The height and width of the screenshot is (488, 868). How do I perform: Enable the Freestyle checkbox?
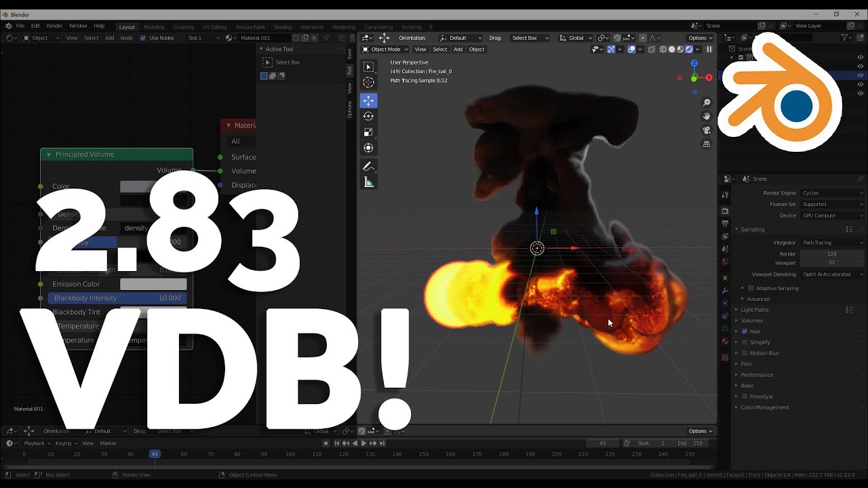(x=745, y=396)
